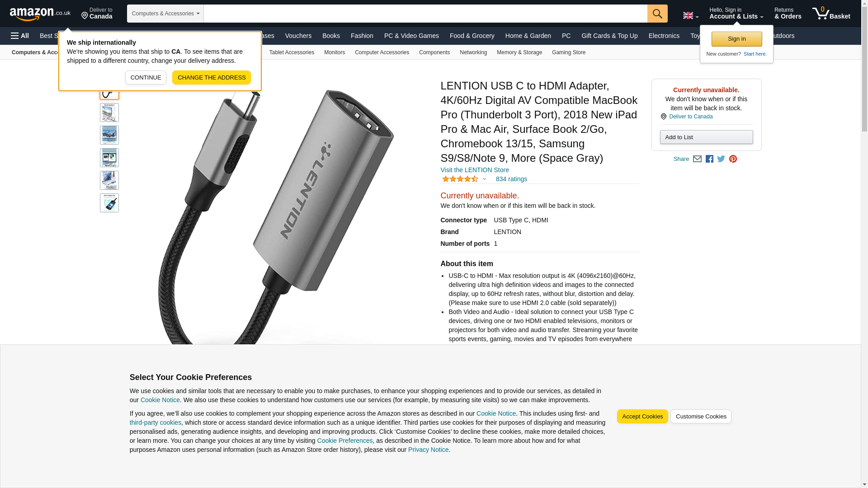Viewport: 868px width, 488px height.
Task: Click Change the Address button
Action: [x=212, y=78]
